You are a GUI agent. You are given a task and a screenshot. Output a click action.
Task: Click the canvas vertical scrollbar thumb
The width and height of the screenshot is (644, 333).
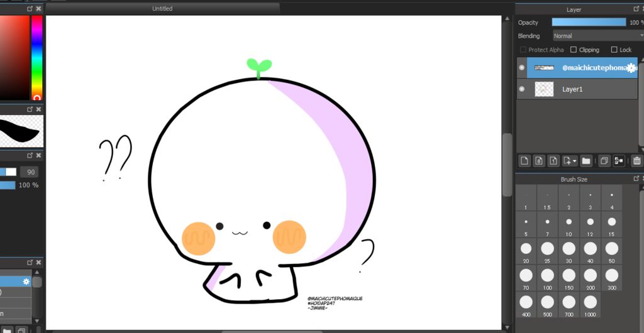click(508, 164)
